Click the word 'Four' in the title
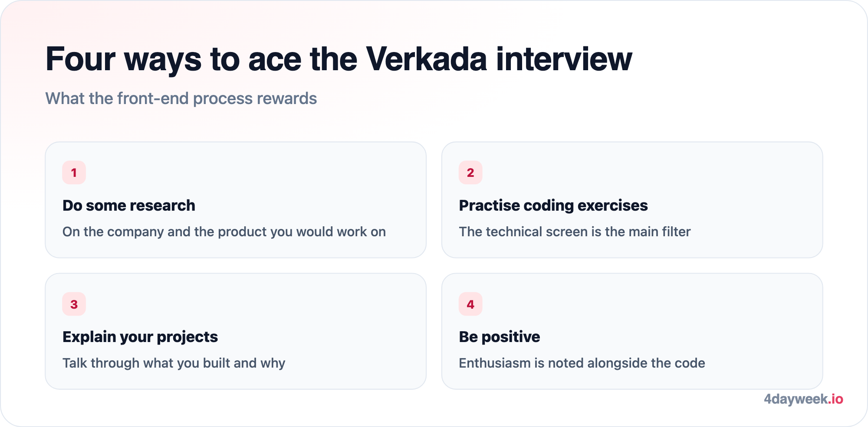Screen dimensions: 868x427 [x=81, y=59]
